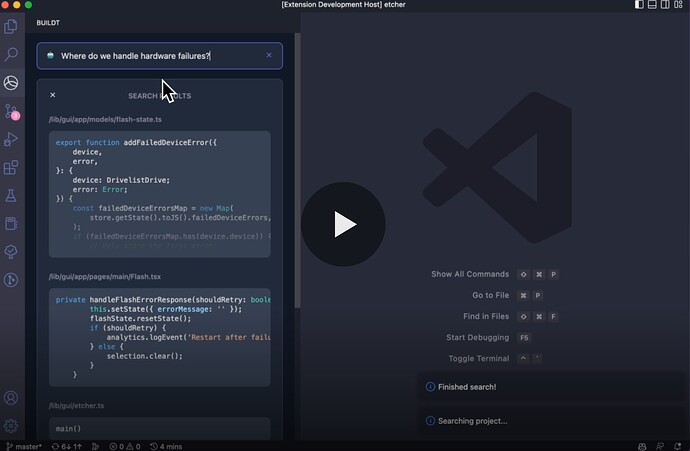The width and height of the screenshot is (690, 451).
Task: Clear the Buildt search query with X
Action: click(269, 55)
